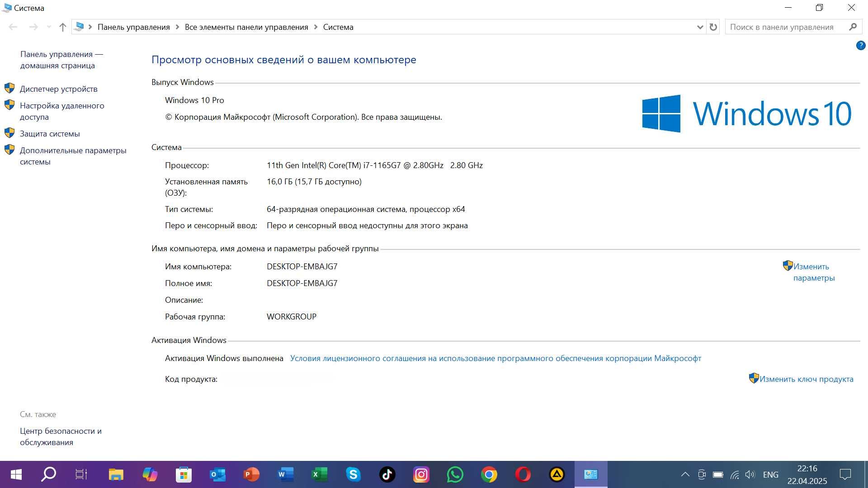Screen dimensions: 868x488
Task: Select computer name DESKTOP-EMBAJG7 value
Action: (x=302, y=267)
